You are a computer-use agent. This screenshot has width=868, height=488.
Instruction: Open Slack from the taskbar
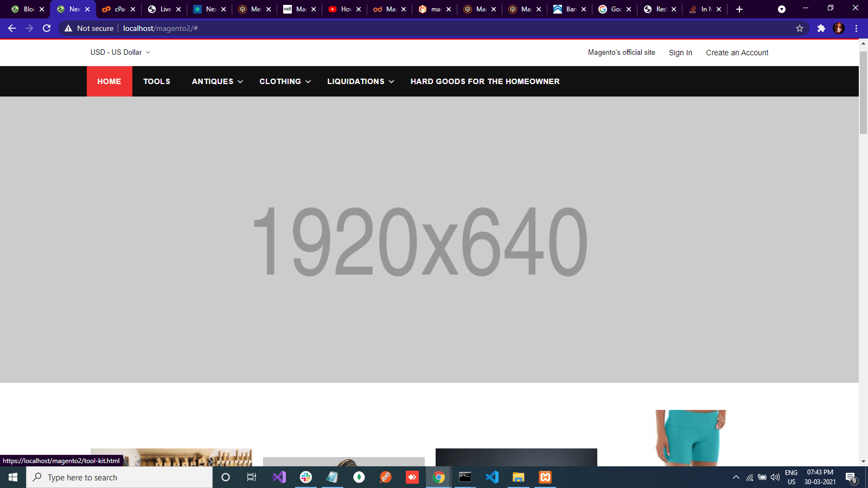(306, 477)
